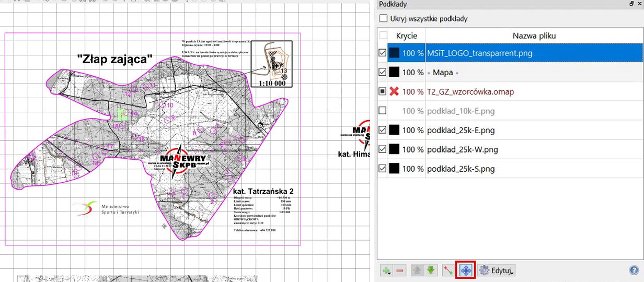Undock the Podkłady panel with the float button
This screenshot has width=644, height=282.
click(631, 4)
